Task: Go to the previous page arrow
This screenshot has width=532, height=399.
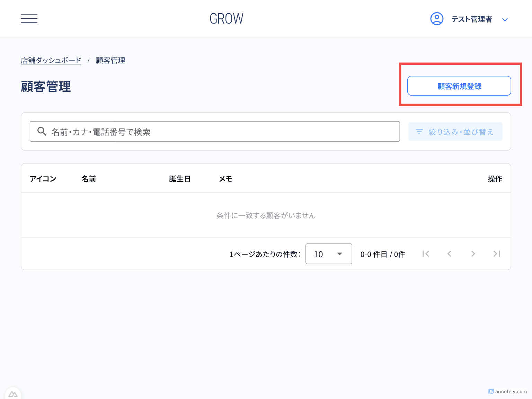Action: click(449, 254)
